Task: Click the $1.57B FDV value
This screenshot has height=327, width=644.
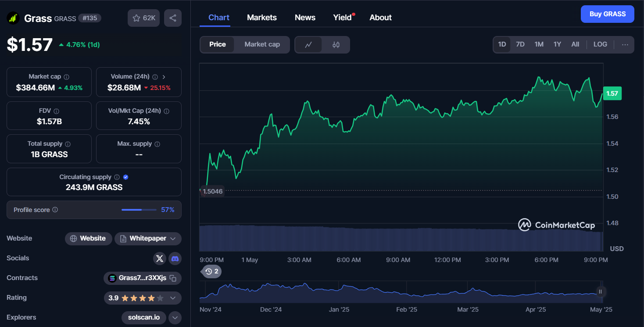Action: [49, 122]
